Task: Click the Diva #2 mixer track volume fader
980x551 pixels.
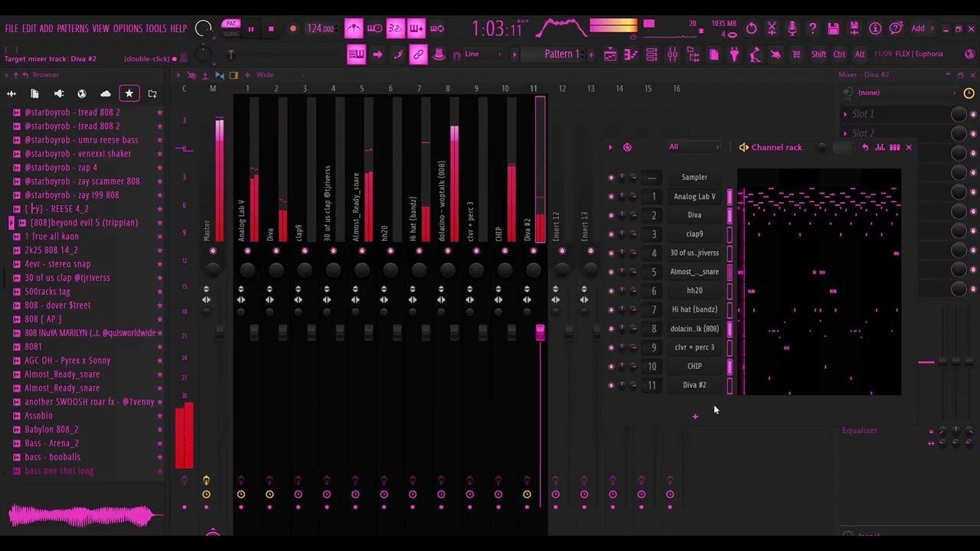Action: pyautogui.click(x=540, y=332)
